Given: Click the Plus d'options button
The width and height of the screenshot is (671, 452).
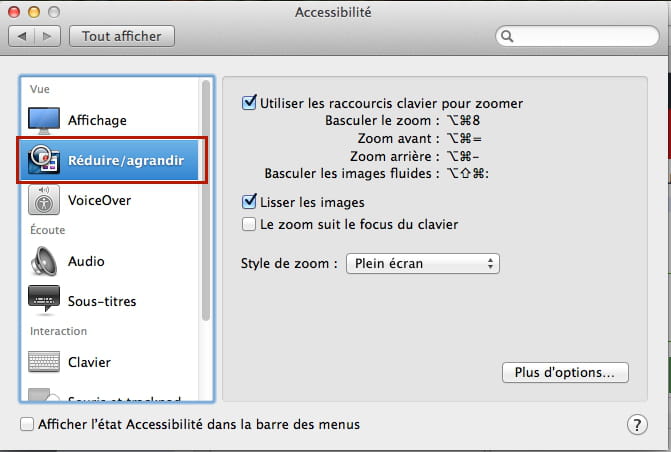Looking at the screenshot, I should point(565,372).
